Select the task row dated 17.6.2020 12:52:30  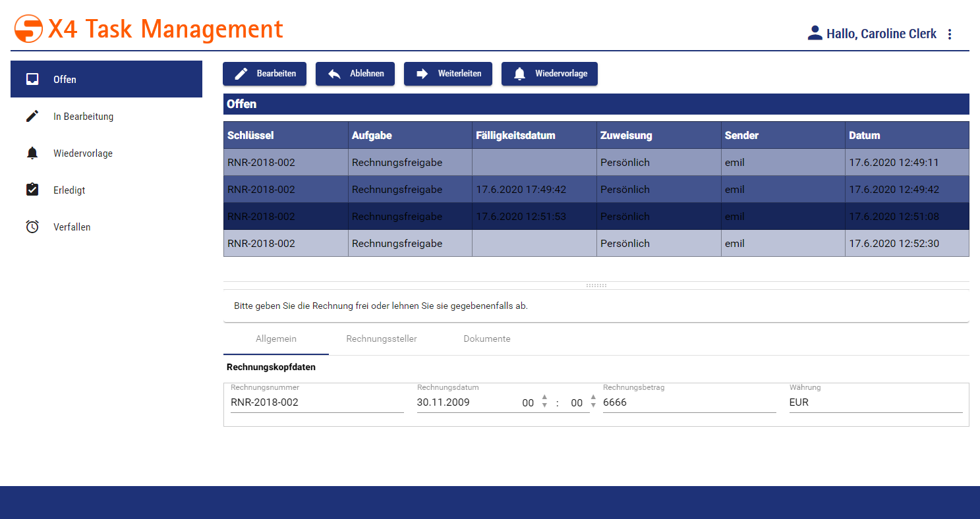(x=596, y=243)
